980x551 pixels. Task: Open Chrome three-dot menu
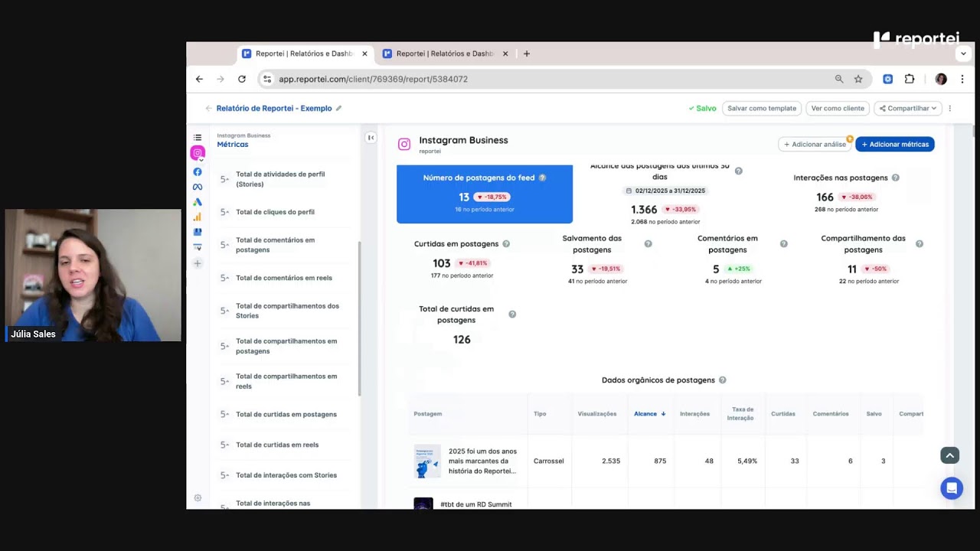coord(962,79)
